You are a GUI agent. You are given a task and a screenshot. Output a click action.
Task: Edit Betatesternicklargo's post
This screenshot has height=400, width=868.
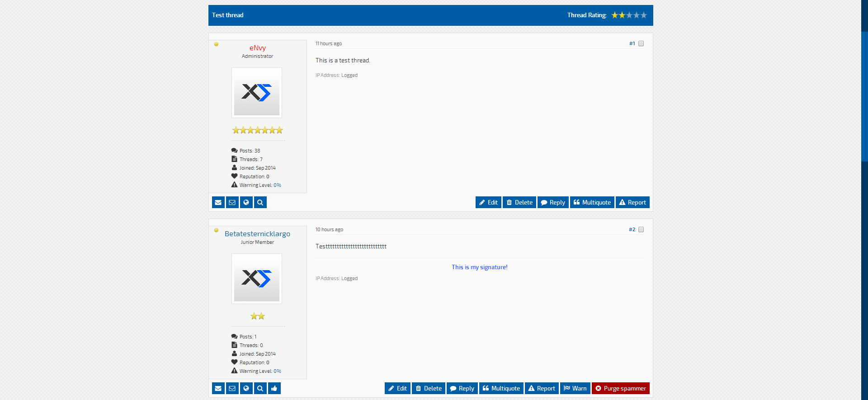(397, 388)
